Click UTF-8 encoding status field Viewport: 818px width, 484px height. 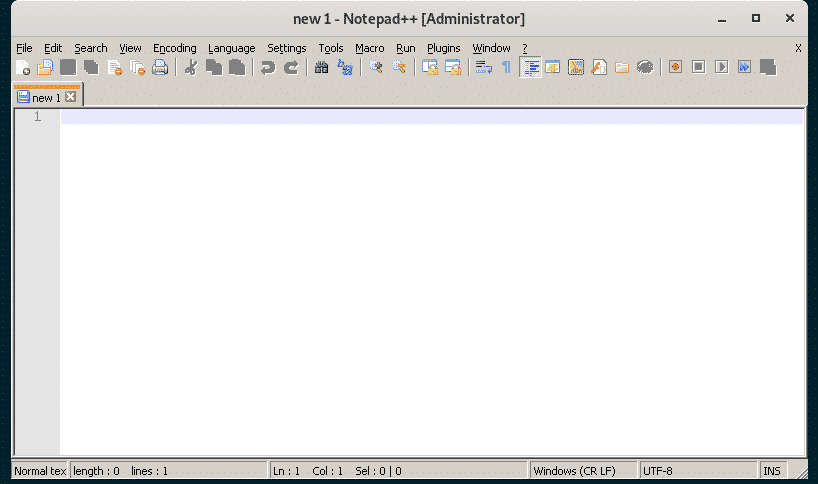698,471
